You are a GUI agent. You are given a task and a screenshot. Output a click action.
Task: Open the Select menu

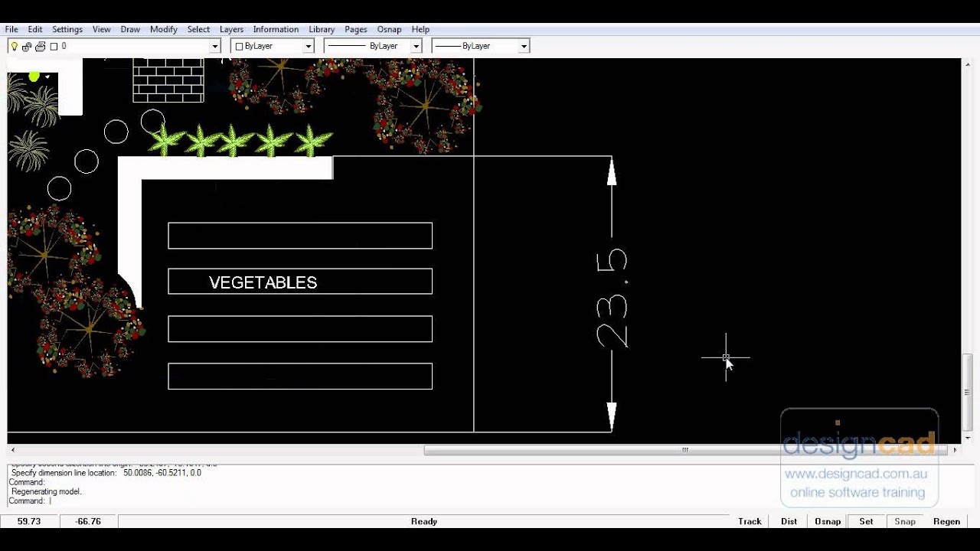click(x=198, y=29)
